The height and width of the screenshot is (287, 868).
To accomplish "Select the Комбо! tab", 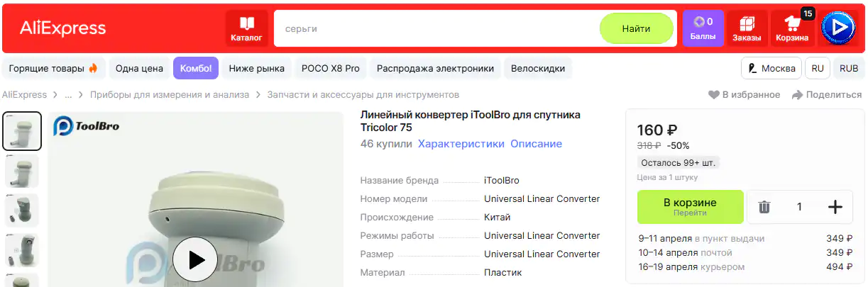I will pyautogui.click(x=196, y=69).
